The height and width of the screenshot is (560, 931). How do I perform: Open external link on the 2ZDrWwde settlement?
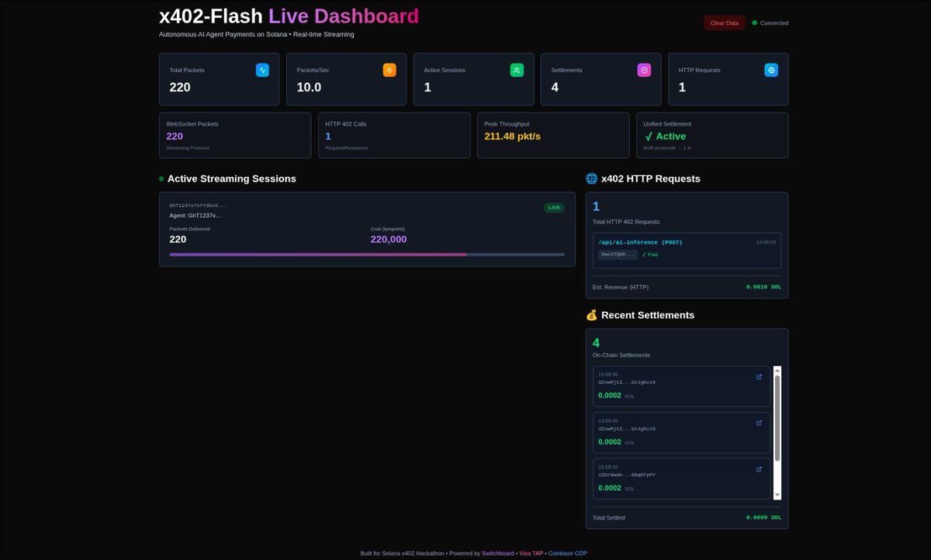click(x=759, y=469)
